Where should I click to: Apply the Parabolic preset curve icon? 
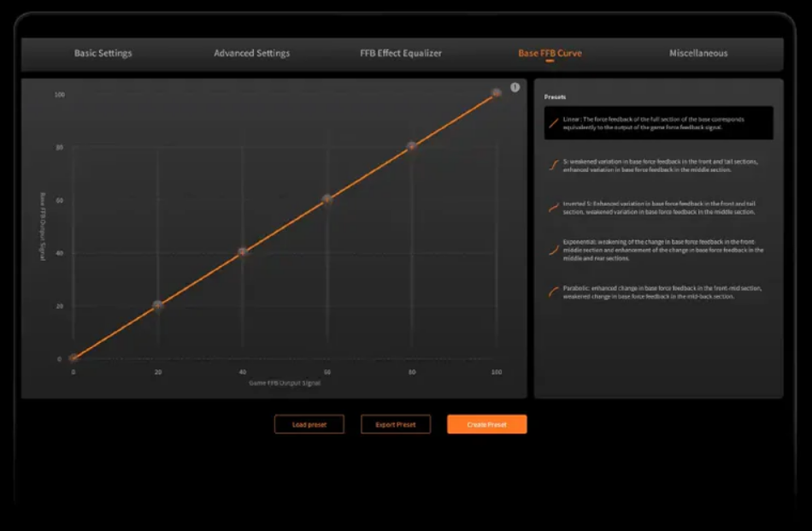tap(554, 292)
